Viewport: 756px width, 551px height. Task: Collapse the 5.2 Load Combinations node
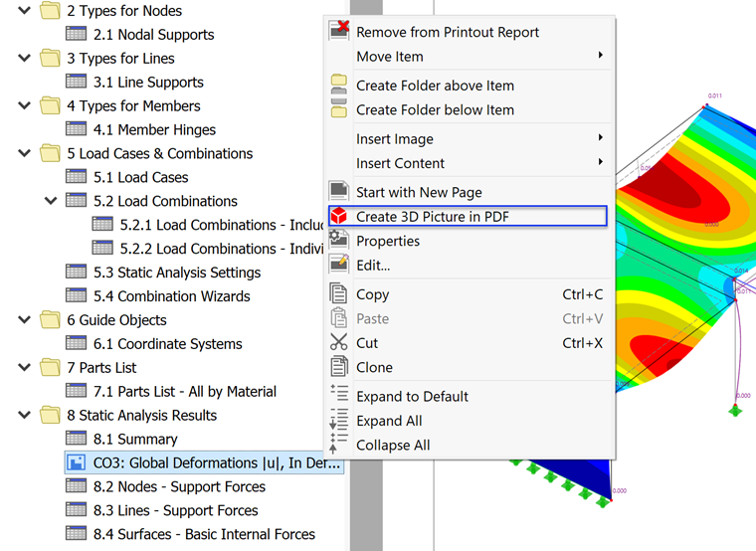51,201
